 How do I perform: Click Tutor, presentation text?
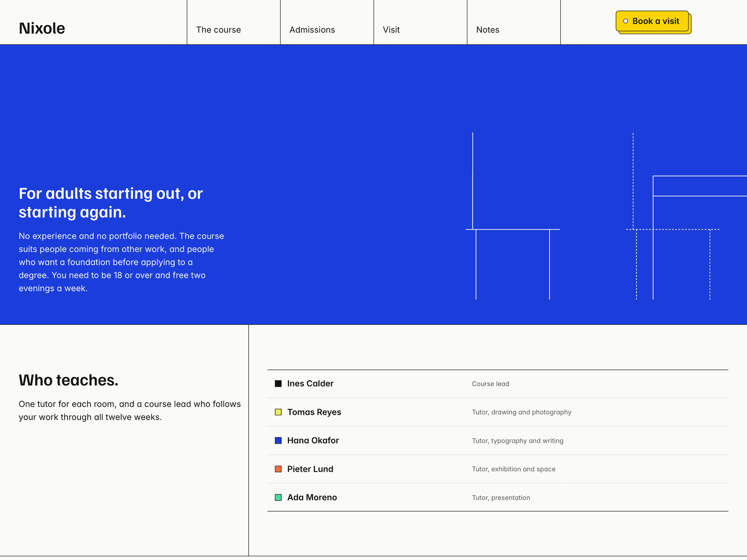(x=501, y=498)
